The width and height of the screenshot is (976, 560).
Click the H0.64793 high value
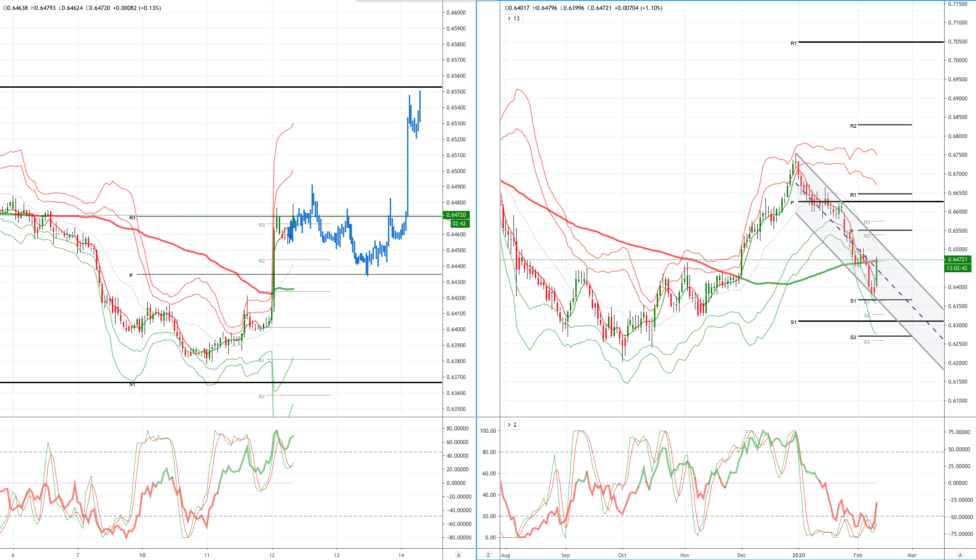point(43,8)
